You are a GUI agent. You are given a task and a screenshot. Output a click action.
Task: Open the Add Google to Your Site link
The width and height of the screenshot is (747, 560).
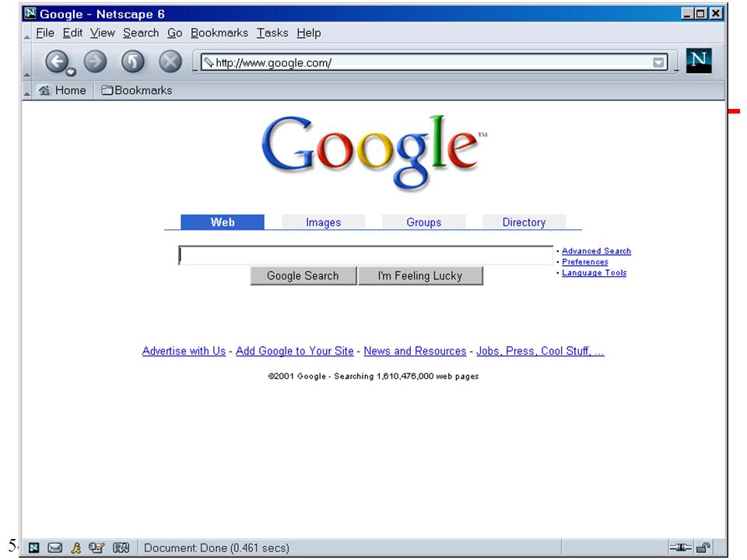295,351
